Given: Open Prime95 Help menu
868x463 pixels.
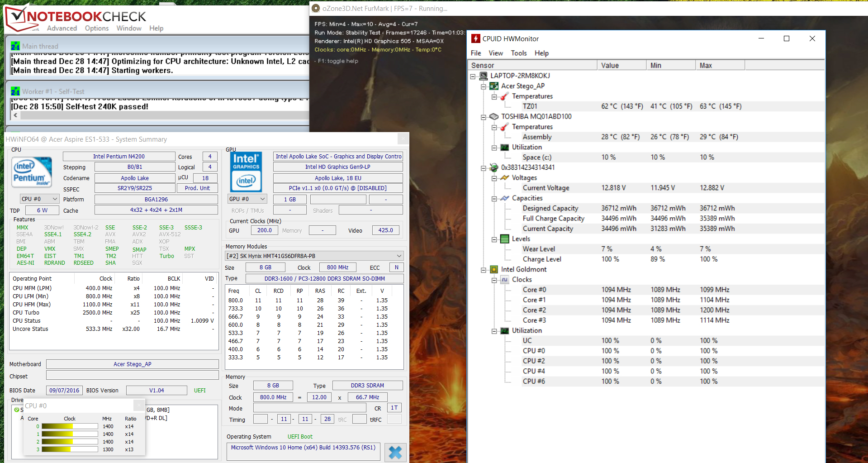Looking at the screenshot, I should click(x=157, y=28).
